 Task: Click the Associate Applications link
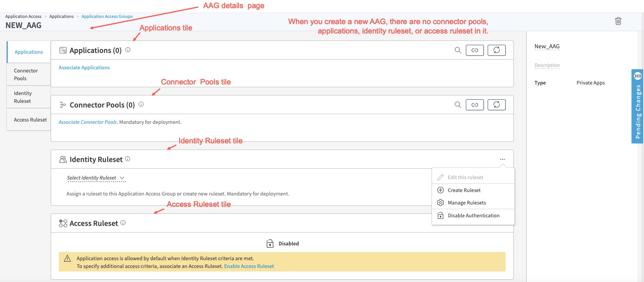pyautogui.click(x=84, y=68)
